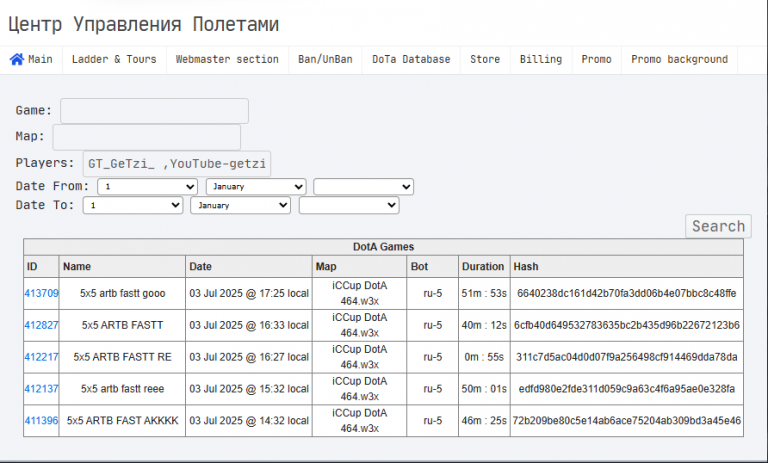Expand the Date From month dropdown
This screenshot has width=768, height=463.
[256, 187]
